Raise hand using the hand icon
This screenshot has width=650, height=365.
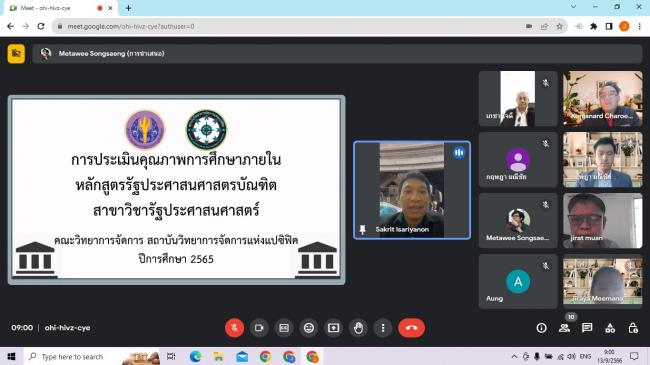click(358, 328)
